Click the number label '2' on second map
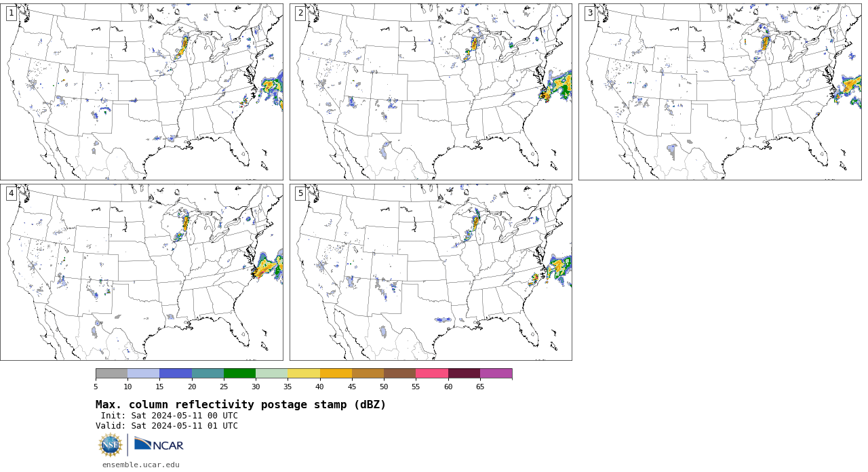Image resolution: width=868 pixels, height=472 pixels. (x=300, y=14)
